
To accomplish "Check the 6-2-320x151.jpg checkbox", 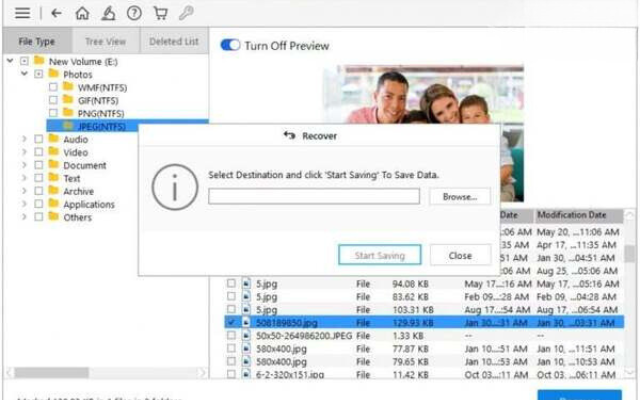I will tap(231, 374).
